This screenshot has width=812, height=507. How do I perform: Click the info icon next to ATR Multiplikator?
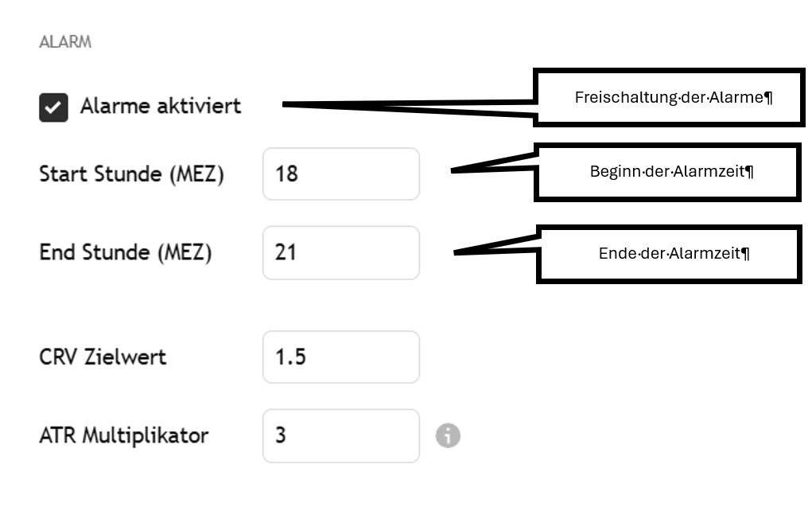pos(449,435)
